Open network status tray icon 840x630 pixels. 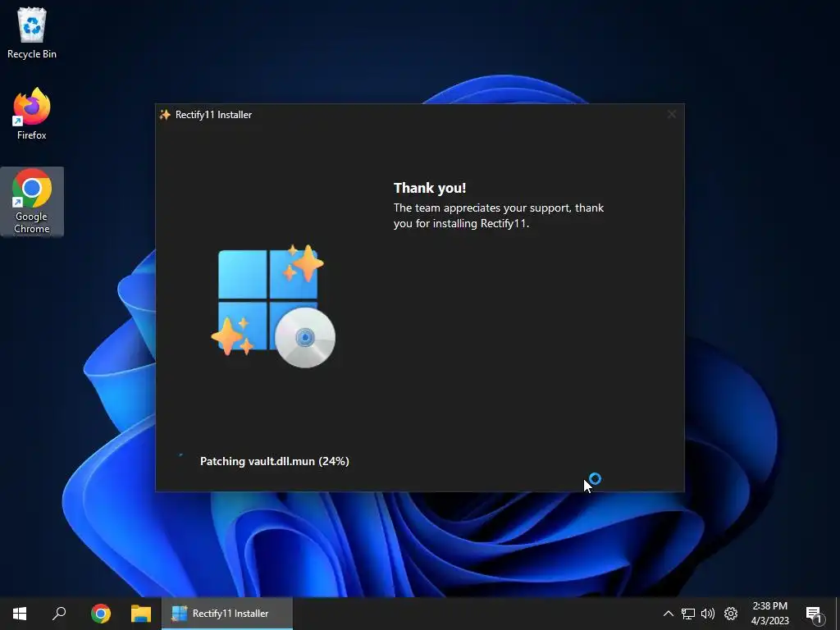pyautogui.click(x=688, y=614)
